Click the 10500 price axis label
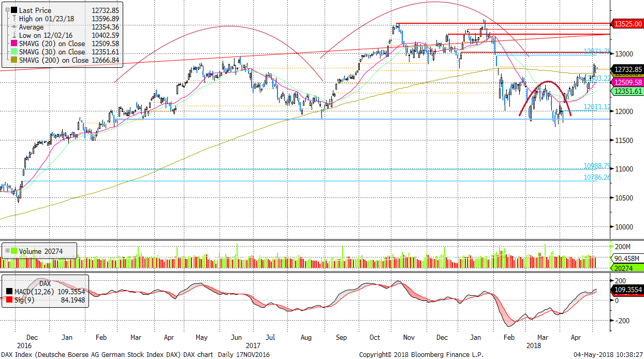Viewport: 644px width, 359px height. pos(624,198)
